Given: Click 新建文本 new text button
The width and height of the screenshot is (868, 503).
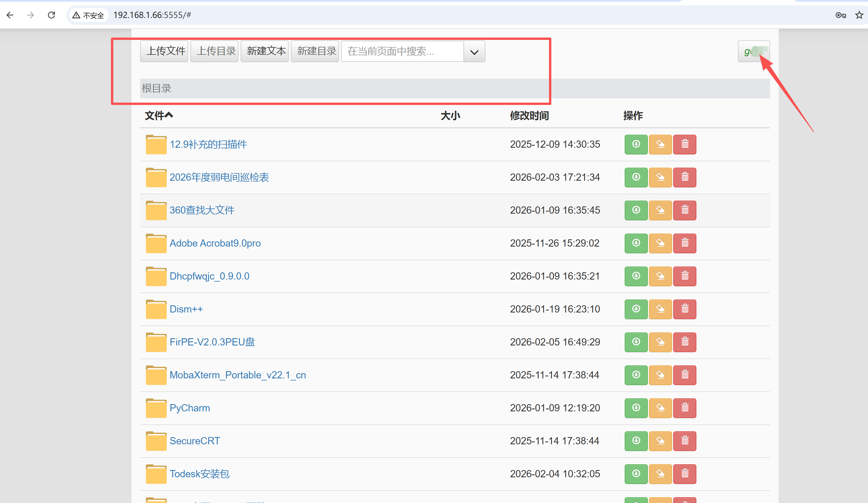Looking at the screenshot, I should [265, 51].
